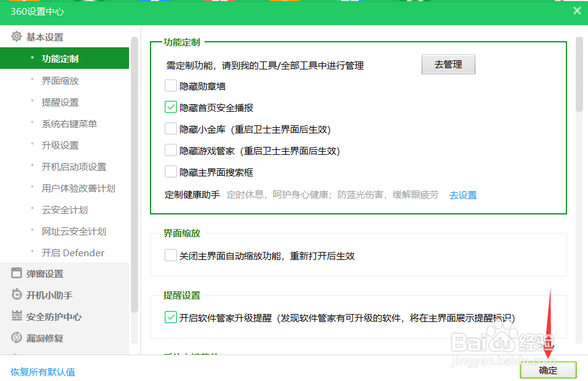588x381 pixels.
Task: Enable 关闭主界面自动缩放功能 checkbox
Action: click(x=171, y=255)
